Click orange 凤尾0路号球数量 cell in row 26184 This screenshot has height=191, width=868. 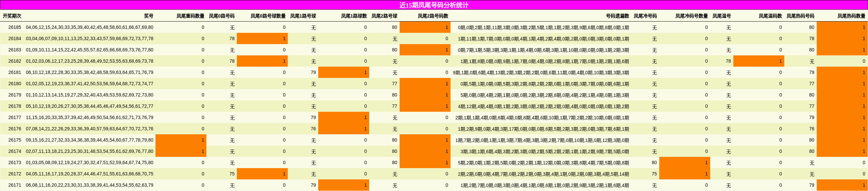[x=262, y=38]
